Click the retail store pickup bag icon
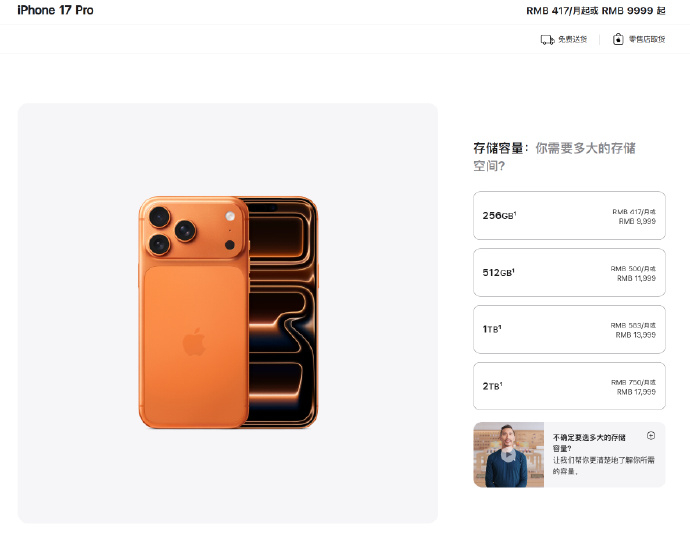The width and height of the screenshot is (690, 545). [618, 39]
